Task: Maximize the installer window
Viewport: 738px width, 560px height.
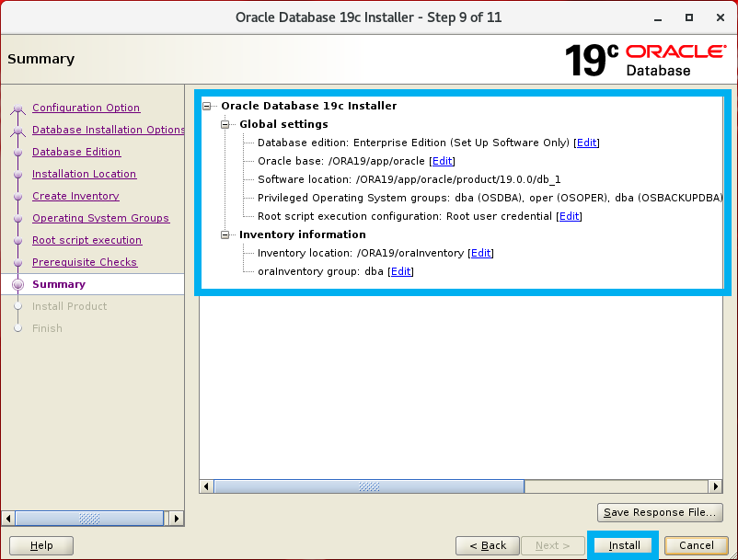Action: pos(689,17)
